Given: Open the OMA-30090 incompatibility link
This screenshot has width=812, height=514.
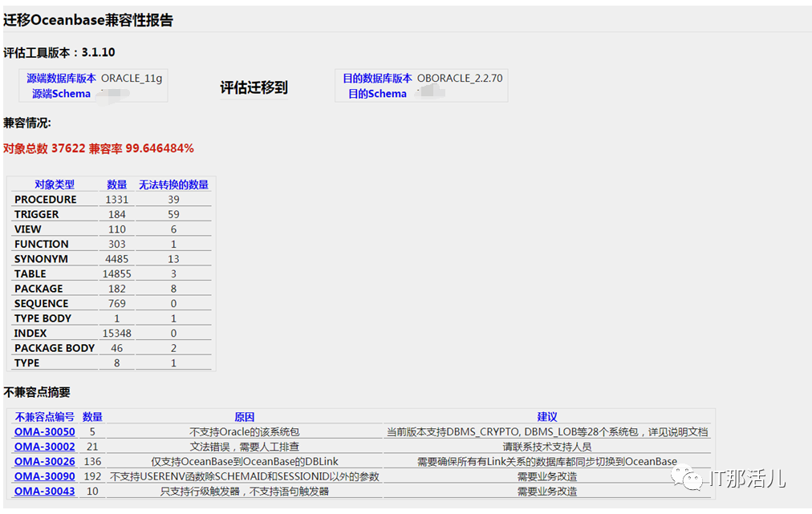Looking at the screenshot, I should pos(45,476).
